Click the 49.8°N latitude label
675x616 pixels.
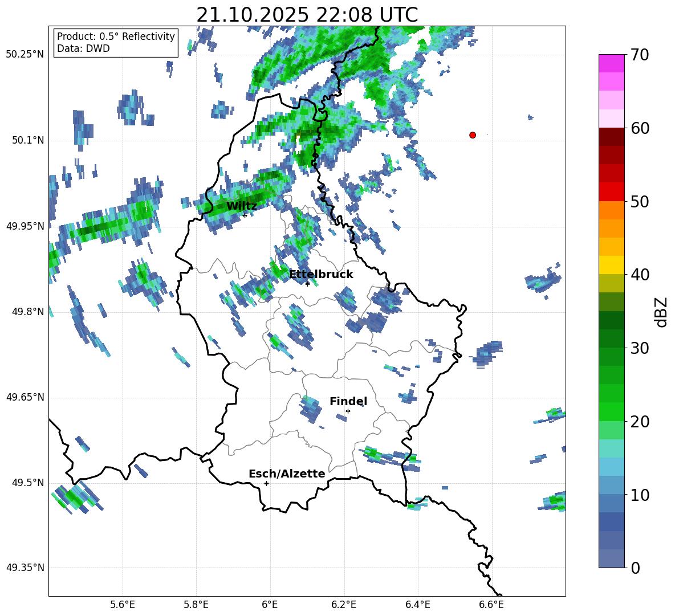pos(28,312)
